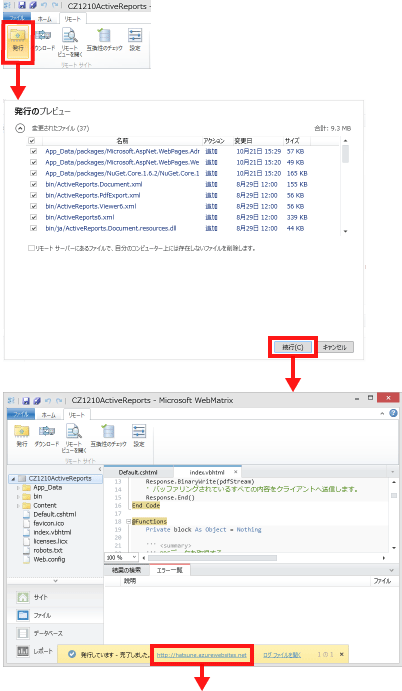Switch to 結果の検索 tab

click(127, 570)
